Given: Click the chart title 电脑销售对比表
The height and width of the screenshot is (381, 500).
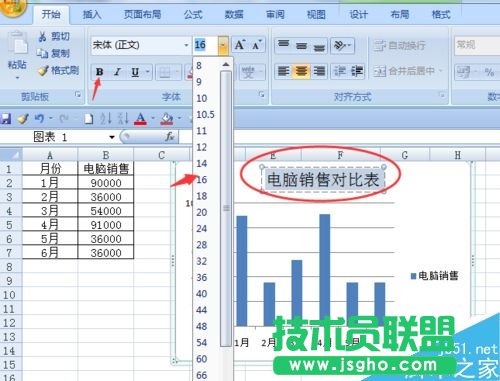Looking at the screenshot, I should [323, 180].
